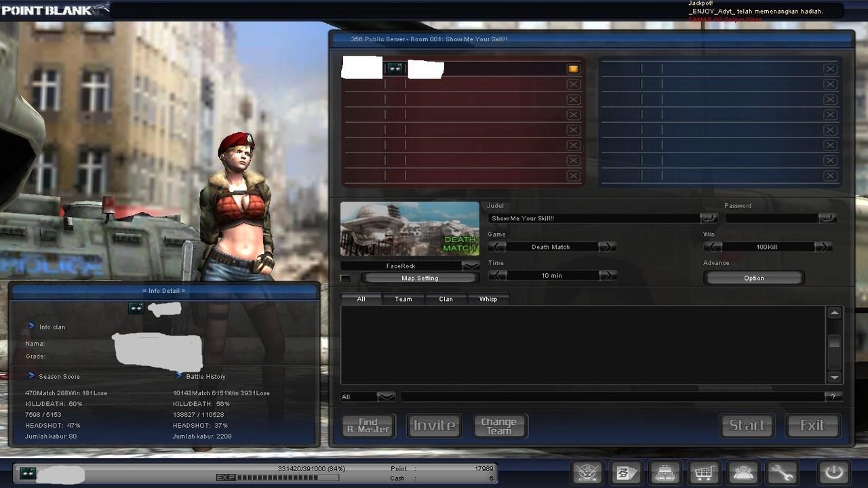Open the Advance Option button
The image size is (868, 488).
pyautogui.click(x=754, y=278)
